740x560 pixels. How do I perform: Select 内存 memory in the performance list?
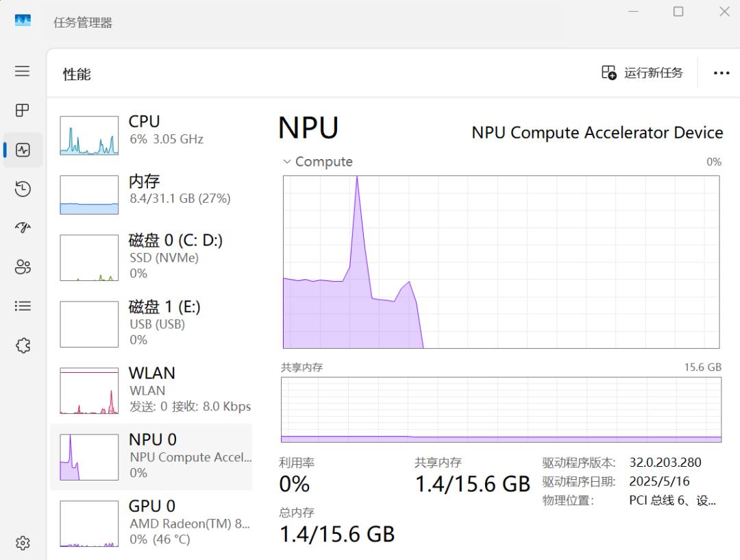coord(151,195)
